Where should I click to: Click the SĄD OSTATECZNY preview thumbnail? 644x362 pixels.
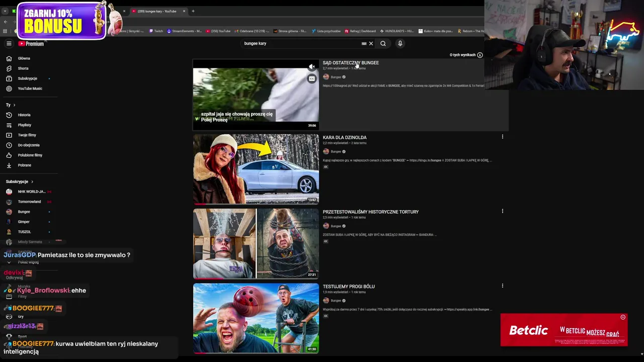(x=256, y=95)
